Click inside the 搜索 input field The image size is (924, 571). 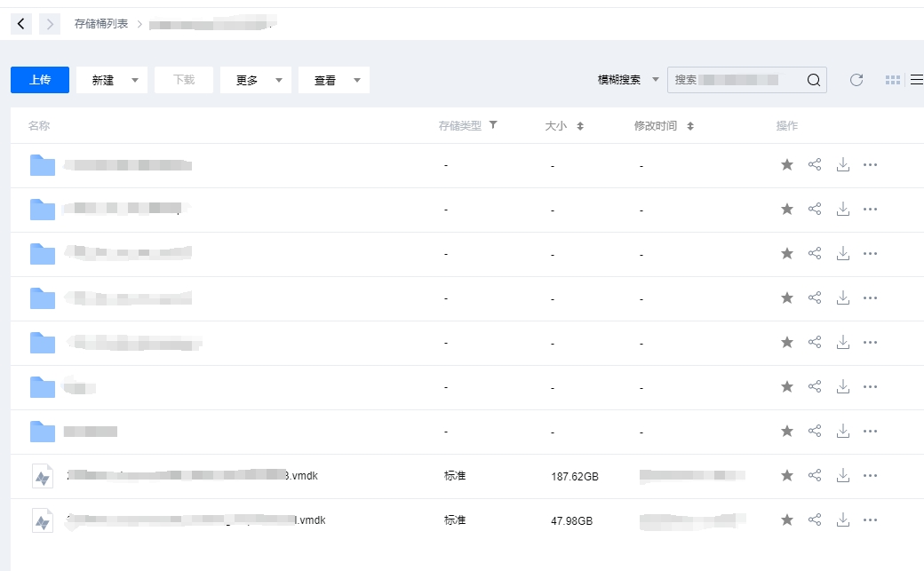tap(737, 79)
